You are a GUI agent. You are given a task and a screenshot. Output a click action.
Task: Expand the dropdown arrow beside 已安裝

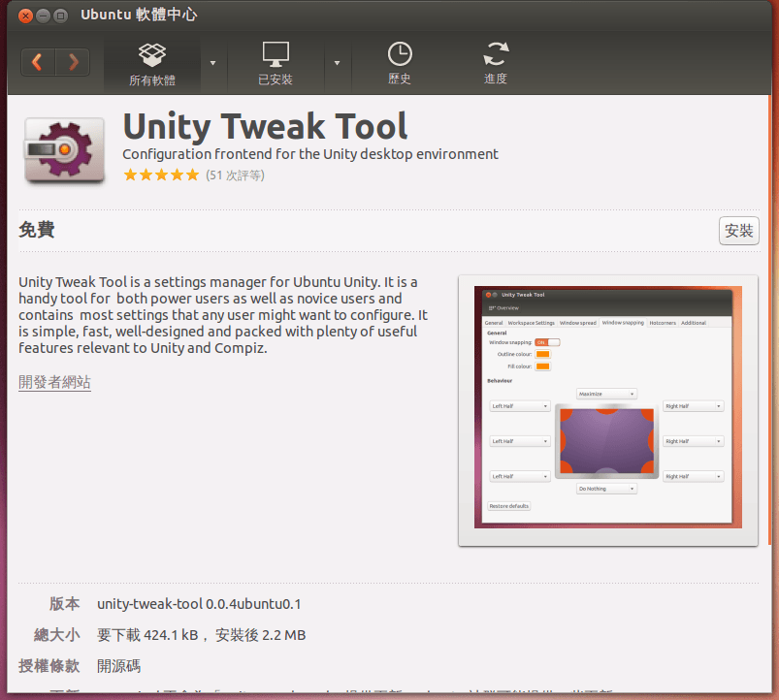click(338, 62)
